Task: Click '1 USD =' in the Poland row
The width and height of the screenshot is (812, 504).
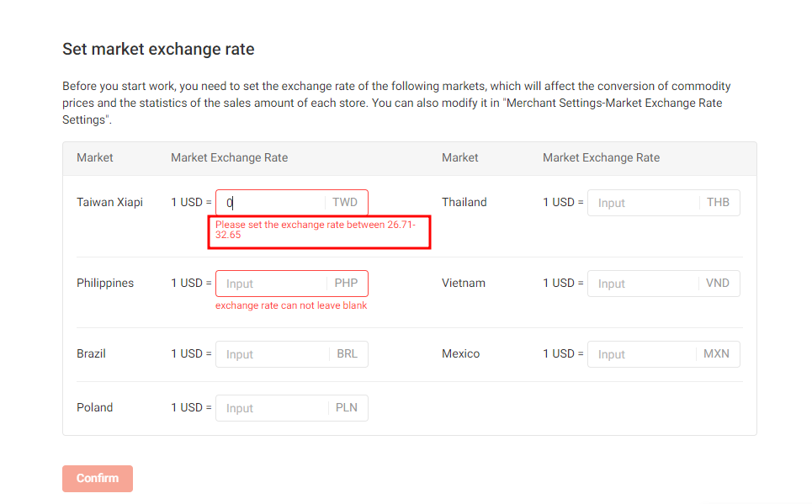Action: [191, 407]
